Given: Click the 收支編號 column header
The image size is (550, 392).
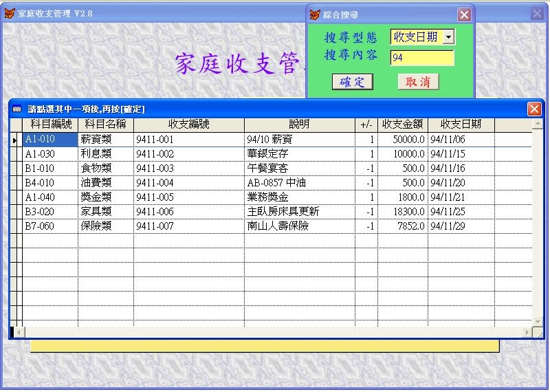Looking at the screenshot, I should pos(188,124).
